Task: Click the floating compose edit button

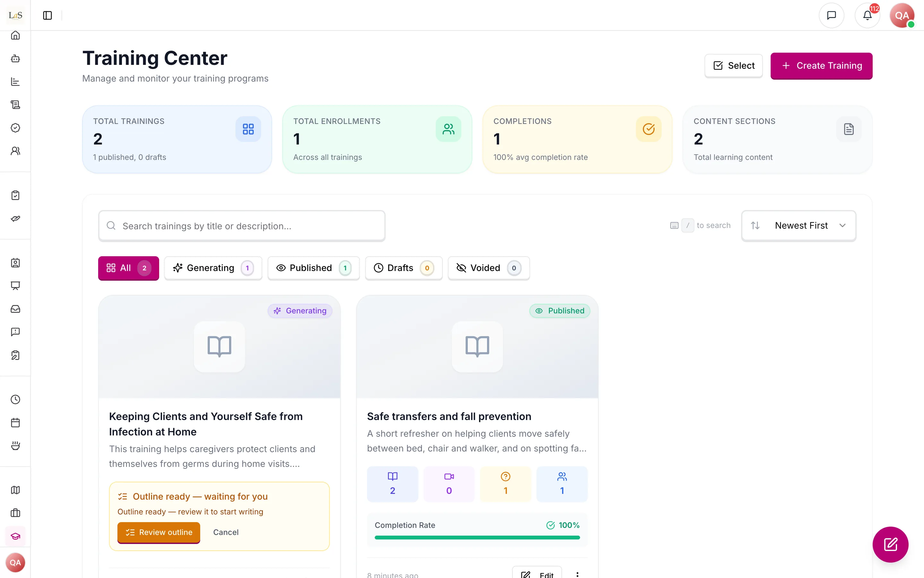Action: click(890, 544)
